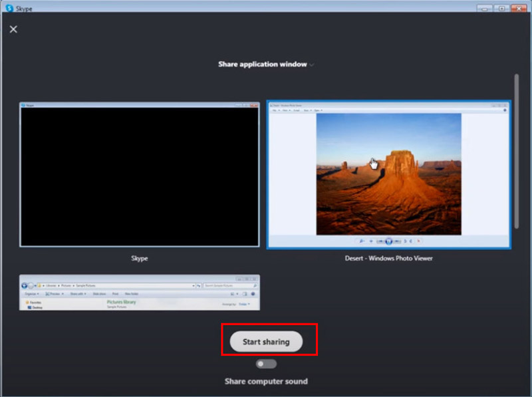The image size is (532, 397).
Task: Close the Skype window via the red button
Action: pyautogui.click(x=519, y=7)
